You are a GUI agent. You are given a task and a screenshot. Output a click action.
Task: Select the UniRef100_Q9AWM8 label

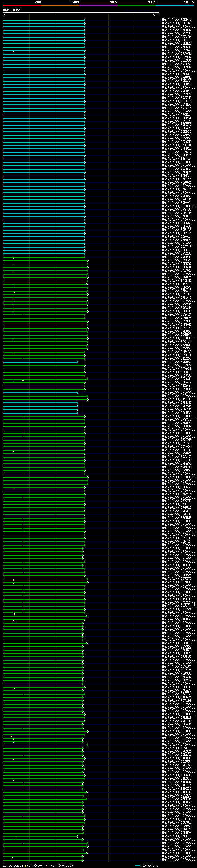[x=177, y=78]
